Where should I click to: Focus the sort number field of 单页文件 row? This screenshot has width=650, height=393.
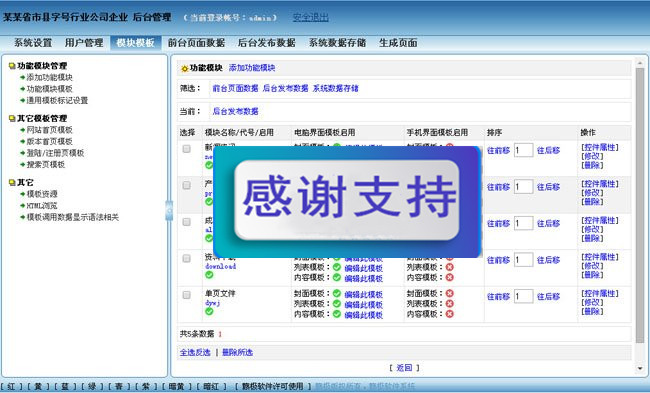(523, 296)
